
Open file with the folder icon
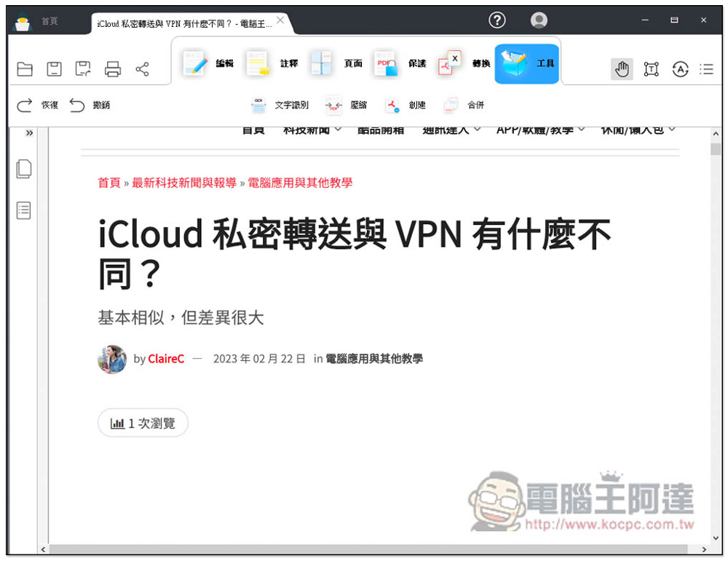(x=25, y=69)
